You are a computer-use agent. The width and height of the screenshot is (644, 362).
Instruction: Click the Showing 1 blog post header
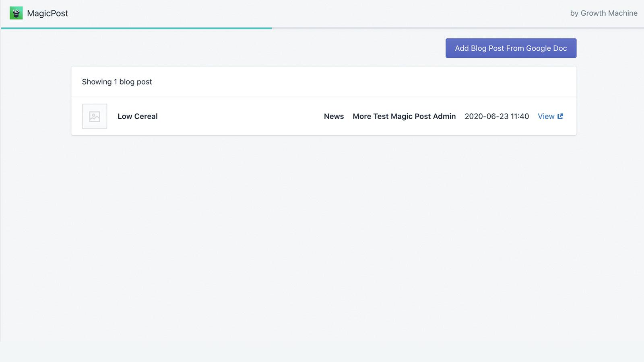[x=117, y=82]
